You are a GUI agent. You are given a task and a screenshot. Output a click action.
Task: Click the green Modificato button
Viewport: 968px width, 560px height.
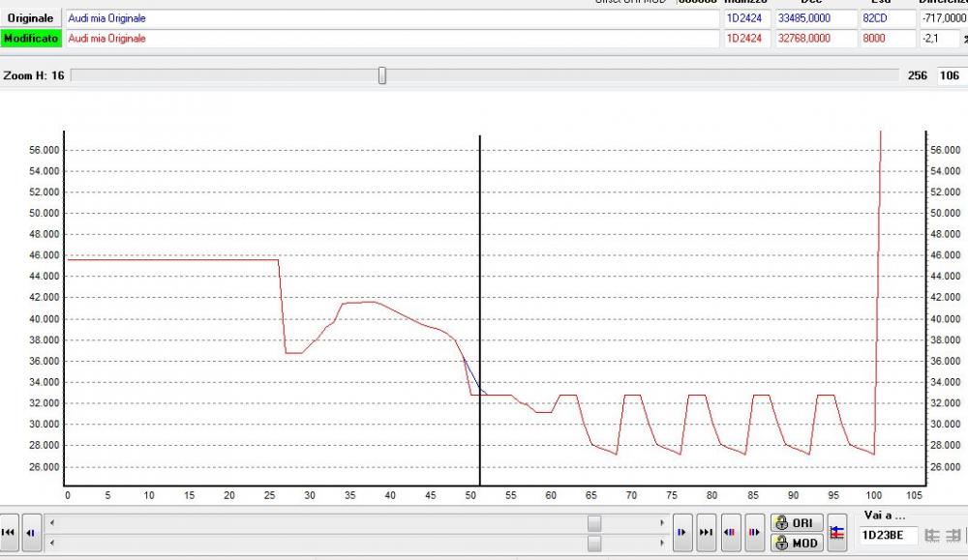(x=31, y=39)
